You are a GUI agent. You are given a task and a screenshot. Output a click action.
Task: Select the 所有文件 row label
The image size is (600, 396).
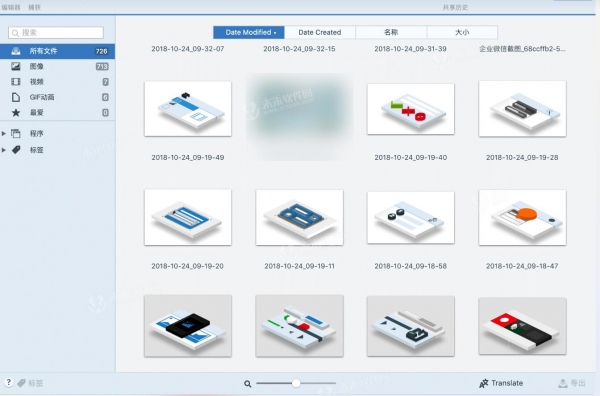(43, 51)
